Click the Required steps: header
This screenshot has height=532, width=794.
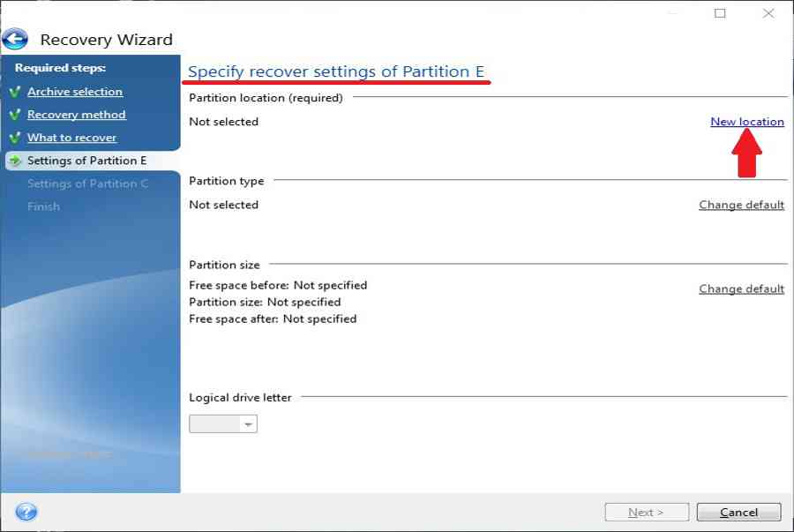pyautogui.click(x=60, y=68)
